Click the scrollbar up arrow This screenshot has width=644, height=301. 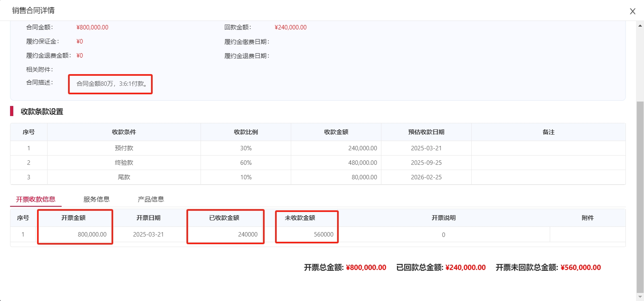pyautogui.click(x=640, y=25)
